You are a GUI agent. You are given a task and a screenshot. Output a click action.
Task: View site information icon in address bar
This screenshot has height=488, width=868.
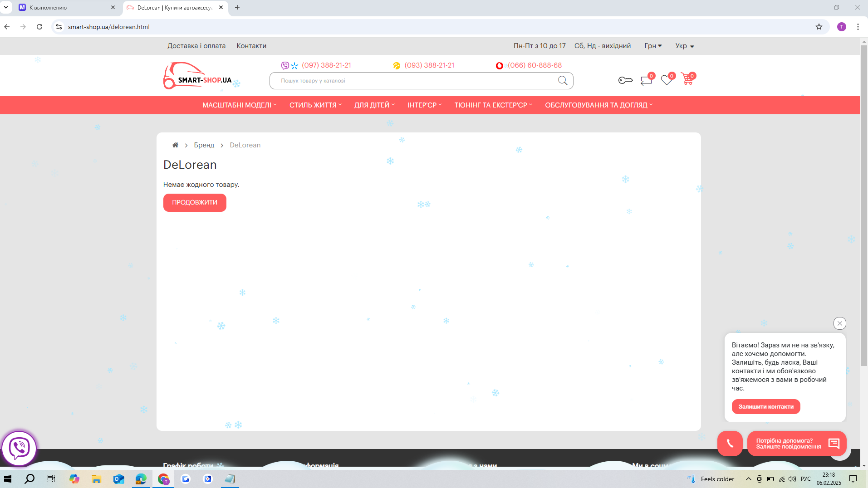(59, 27)
